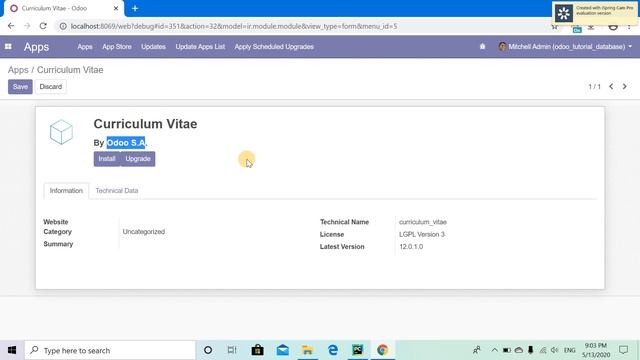
Task: Click the ENG language indicator in tray
Action: tap(569, 350)
